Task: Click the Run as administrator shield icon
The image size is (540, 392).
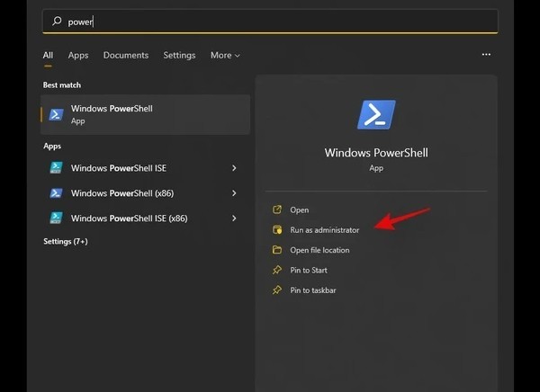Action: pyautogui.click(x=277, y=229)
